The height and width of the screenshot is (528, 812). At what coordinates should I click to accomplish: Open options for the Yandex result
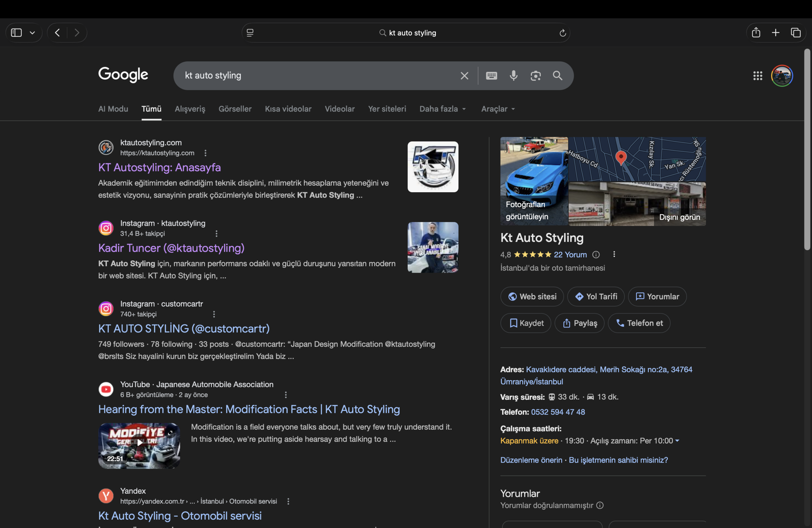click(288, 502)
